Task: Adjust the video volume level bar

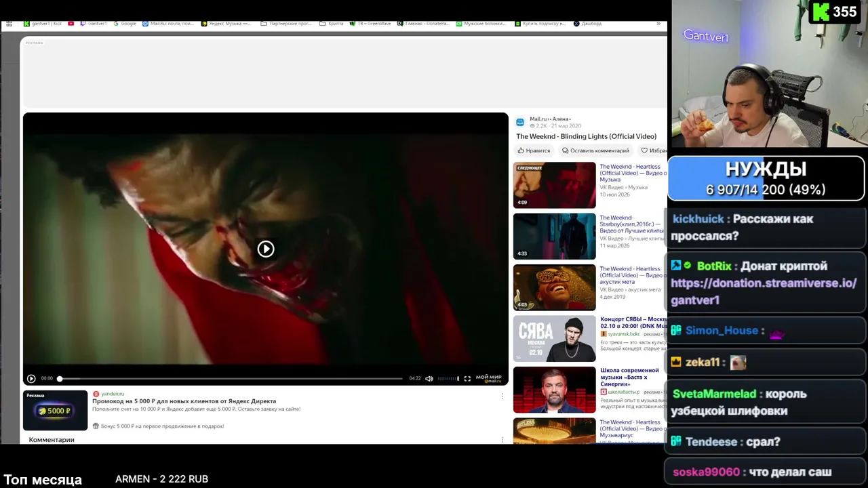Action: click(448, 378)
